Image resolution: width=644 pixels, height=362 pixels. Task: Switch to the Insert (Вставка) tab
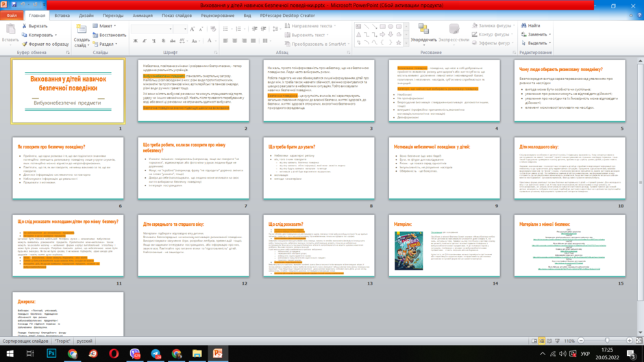click(62, 16)
